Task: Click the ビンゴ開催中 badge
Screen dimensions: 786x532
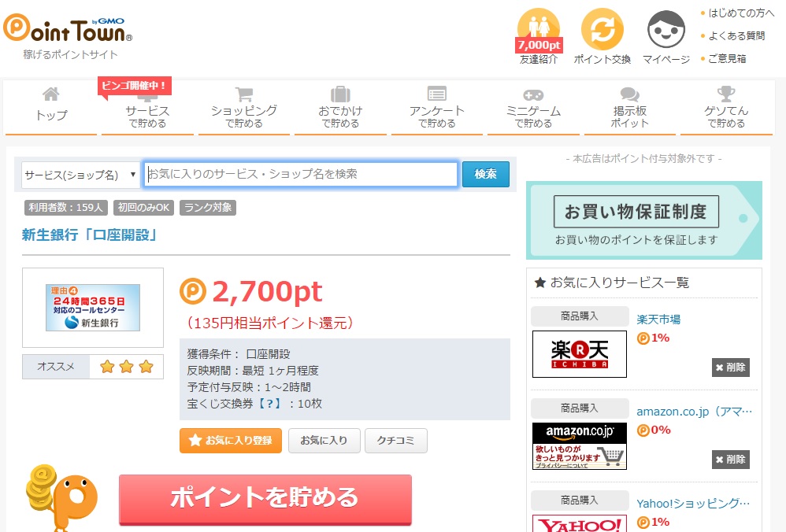Action: [x=135, y=86]
